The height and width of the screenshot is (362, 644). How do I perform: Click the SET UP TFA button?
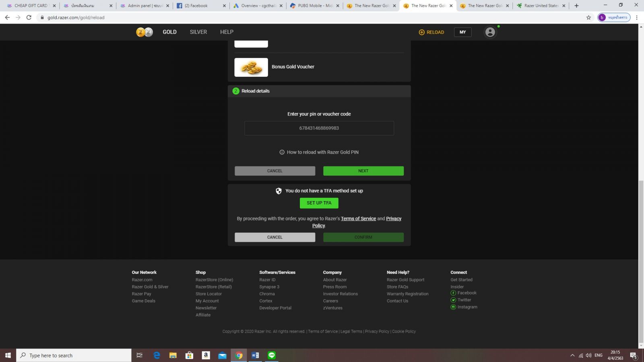pos(319,203)
